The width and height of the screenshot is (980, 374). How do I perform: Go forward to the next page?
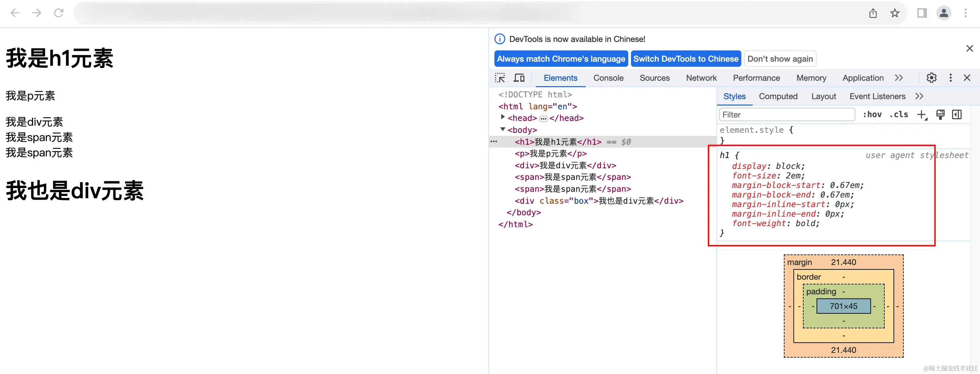(x=37, y=13)
